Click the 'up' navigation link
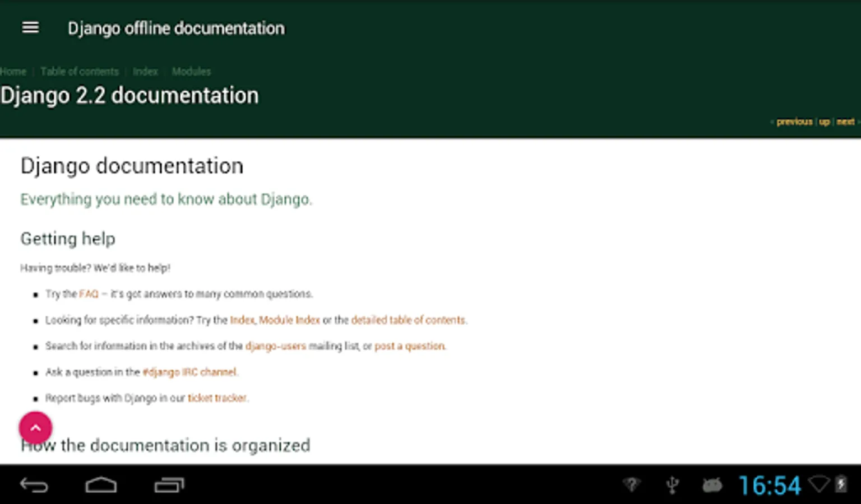Viewport: 861px width, 504px height. (x=824, y=122)
